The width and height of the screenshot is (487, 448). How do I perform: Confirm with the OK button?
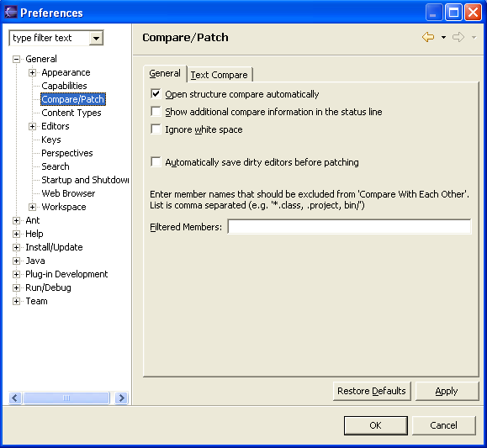[375, 425]
